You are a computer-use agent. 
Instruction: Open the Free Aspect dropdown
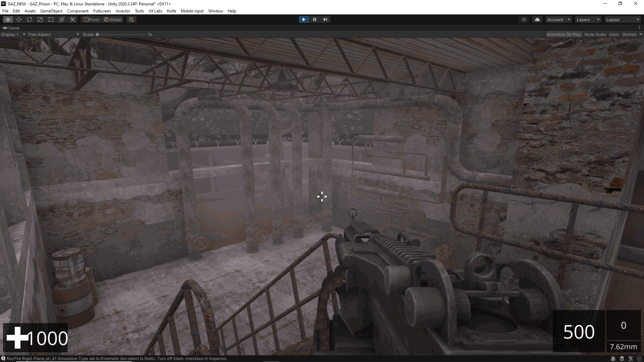(x=54, y=34)
